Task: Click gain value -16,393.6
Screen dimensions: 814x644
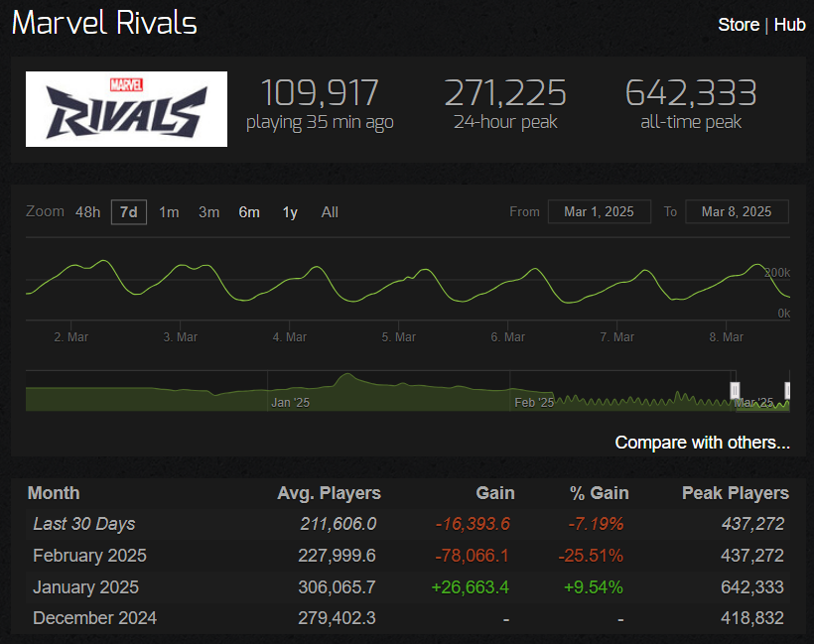Action: [473, 524]
